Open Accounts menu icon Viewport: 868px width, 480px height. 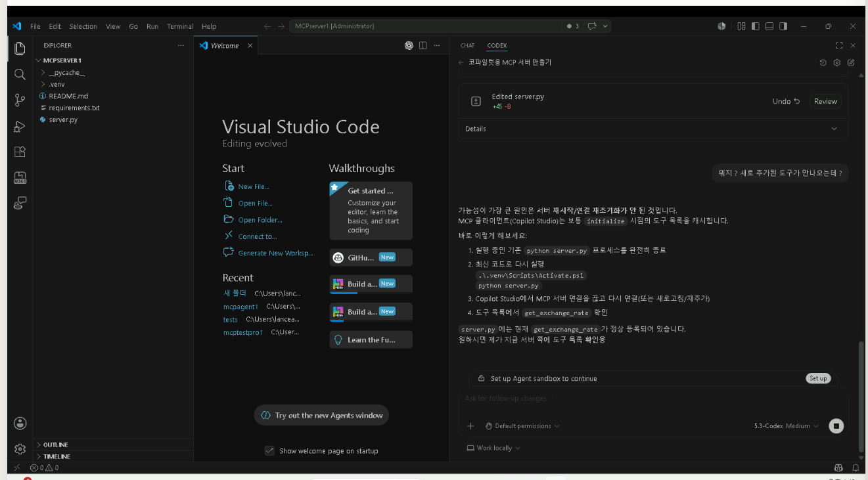pos(20,423)
